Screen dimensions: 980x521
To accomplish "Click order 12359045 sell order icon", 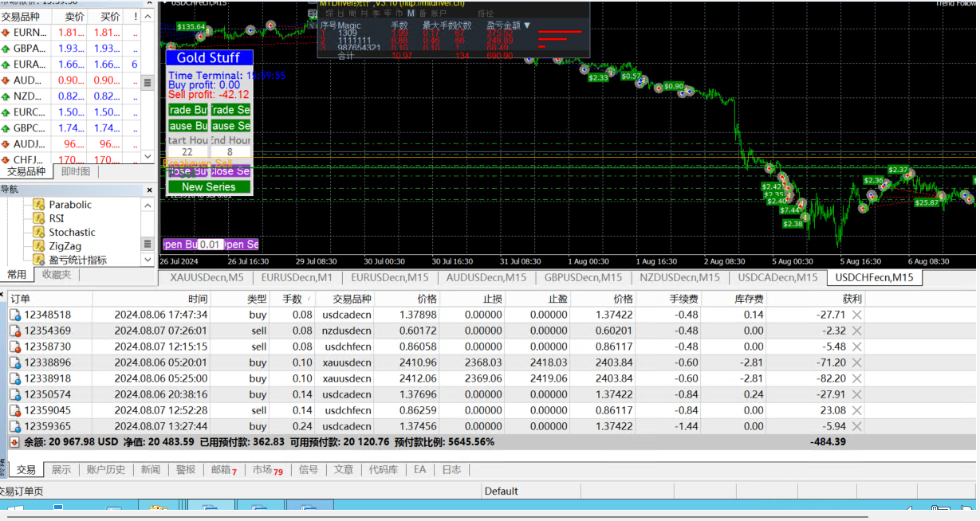I will pyautogui.click(x=15, y=410).
